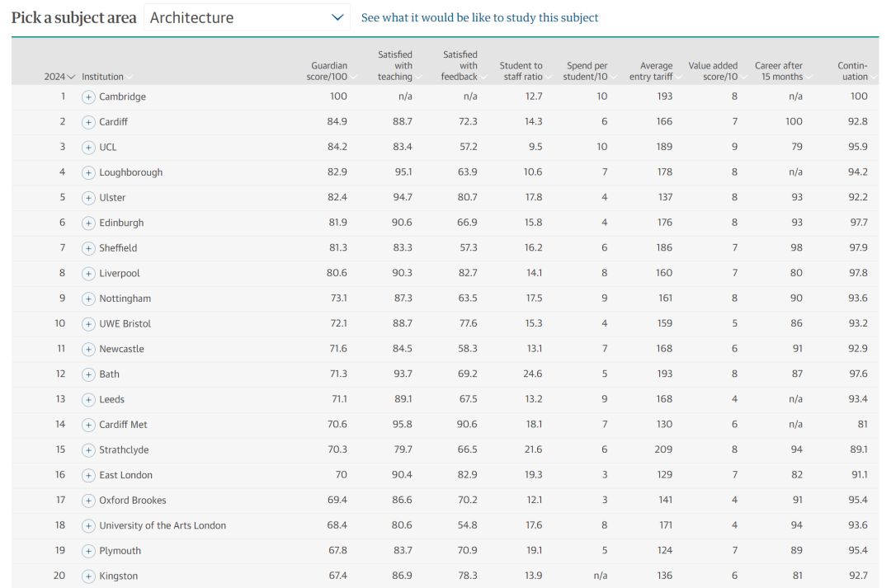Click Bath's student to staff ratio 24.6
Viewport: 891px width, 588px height.
[533, 374]
